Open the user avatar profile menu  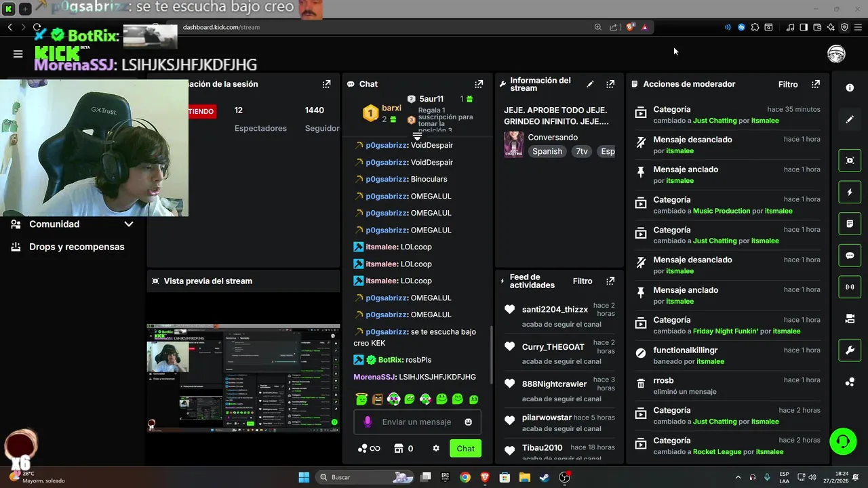[x=836, y=54]
